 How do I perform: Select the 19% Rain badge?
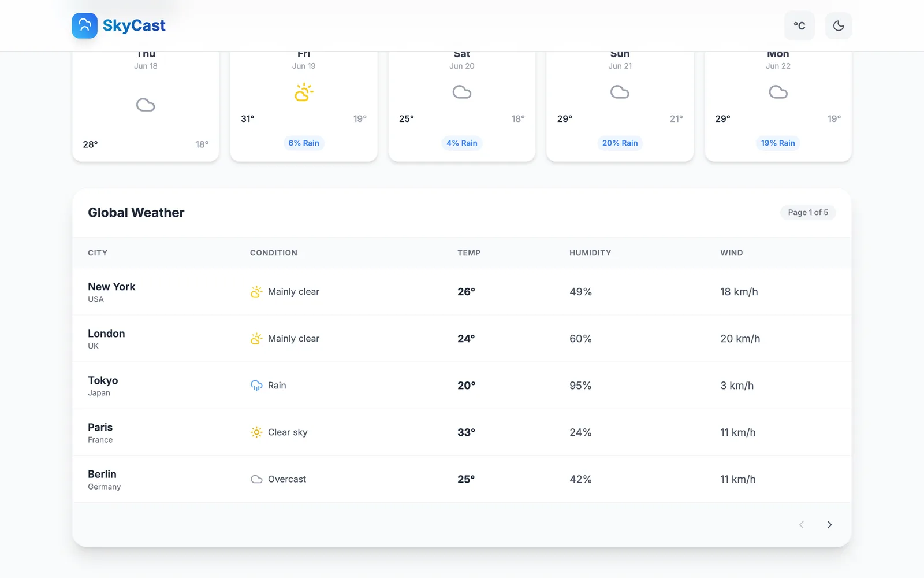778,143
